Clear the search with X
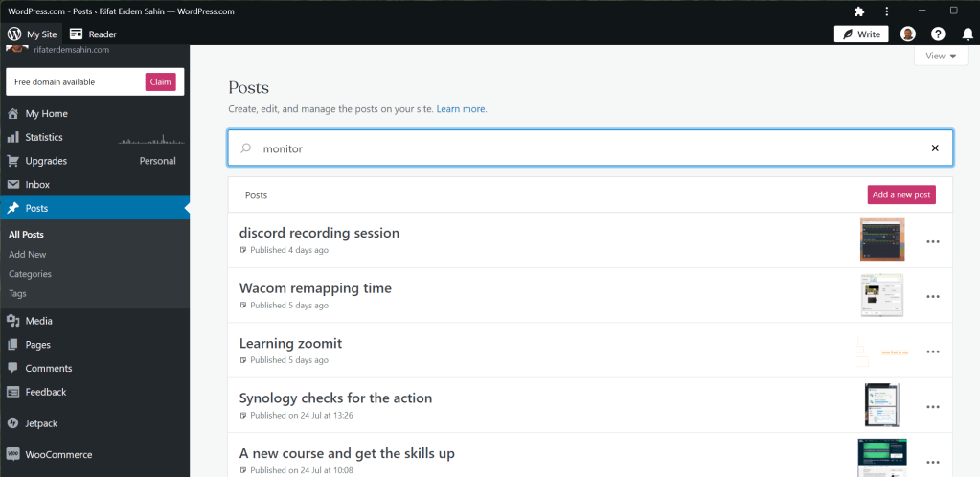 935,148
